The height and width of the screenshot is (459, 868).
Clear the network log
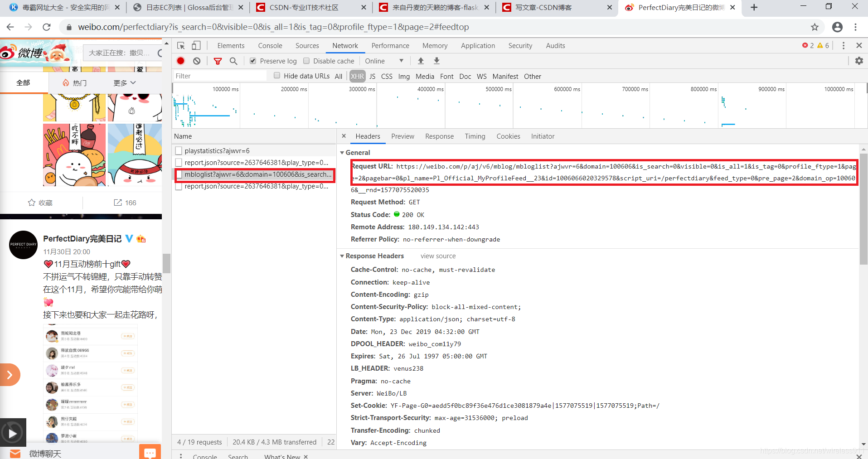point(196,61)
